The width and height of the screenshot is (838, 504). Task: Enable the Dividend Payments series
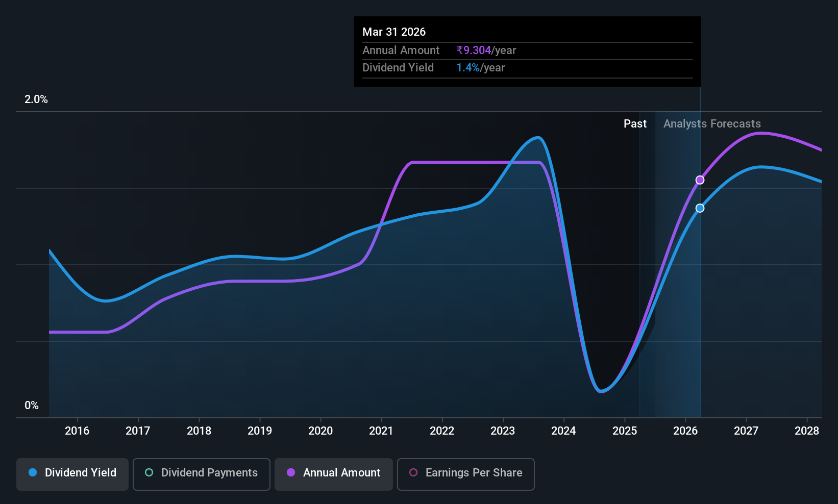tap(202, 474)
